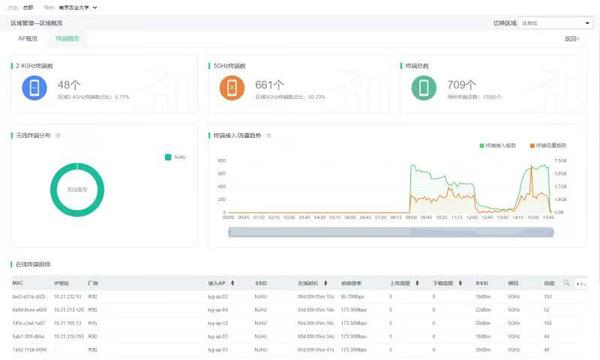This screenshot has width=600, height=360.
Task: Open table search via magnifier icon
Action: (x=566, y=283)
